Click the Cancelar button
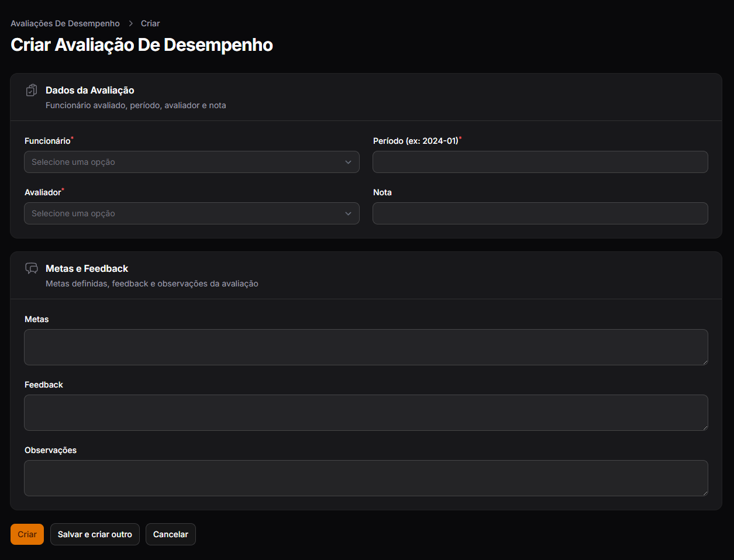734x560 pixels. 171,534
